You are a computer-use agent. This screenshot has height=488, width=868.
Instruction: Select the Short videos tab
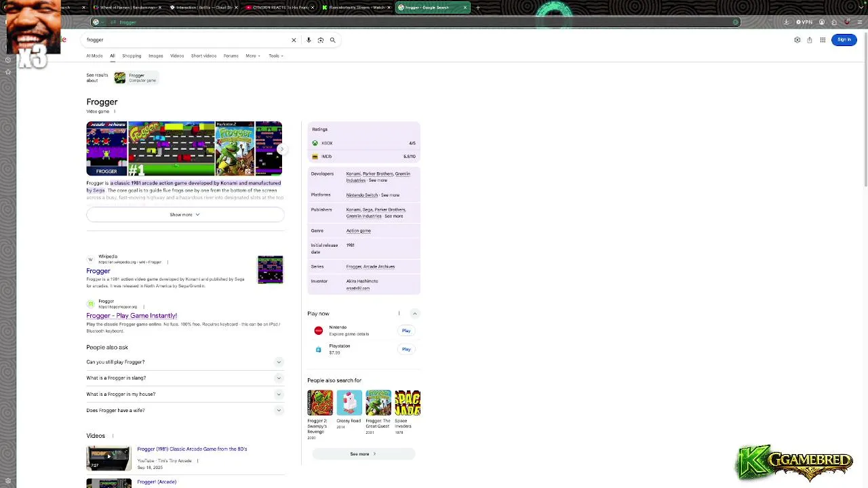(x=203, y=56)
